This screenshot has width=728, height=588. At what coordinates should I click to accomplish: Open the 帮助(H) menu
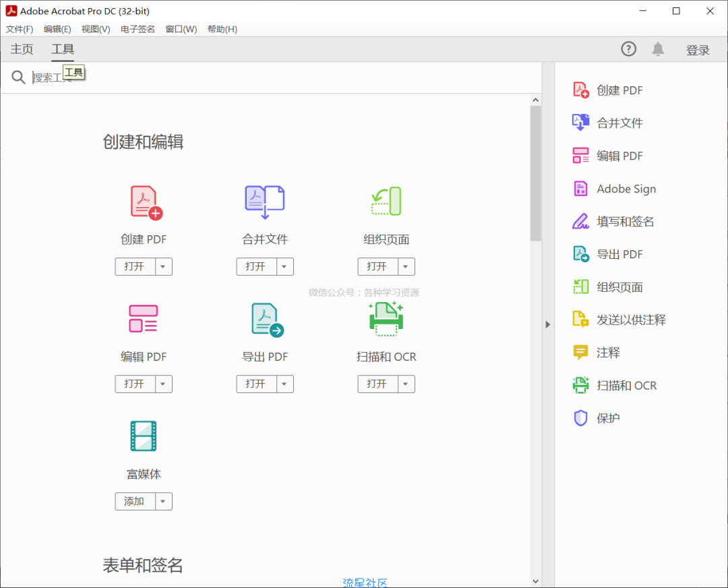(x=222, y=29)
